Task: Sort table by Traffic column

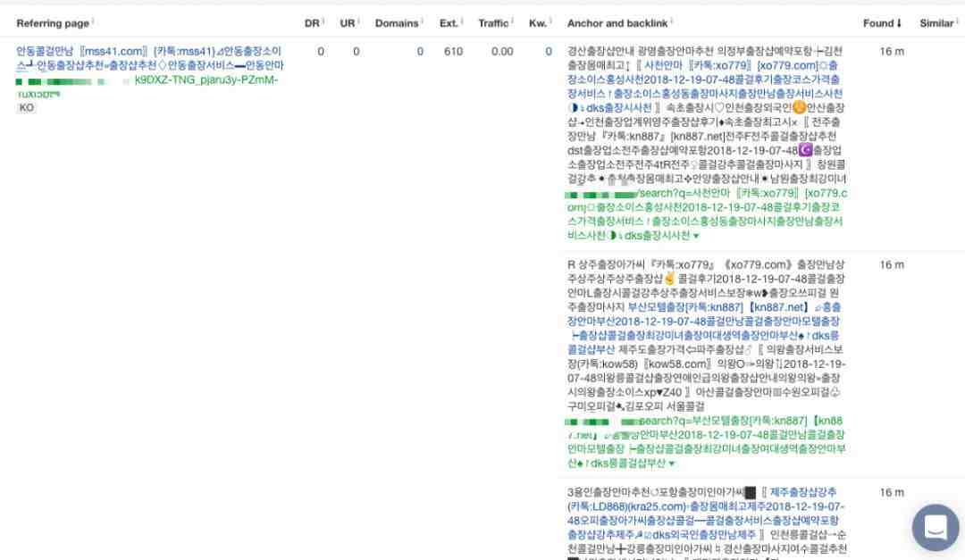Action: click(493, 23)
